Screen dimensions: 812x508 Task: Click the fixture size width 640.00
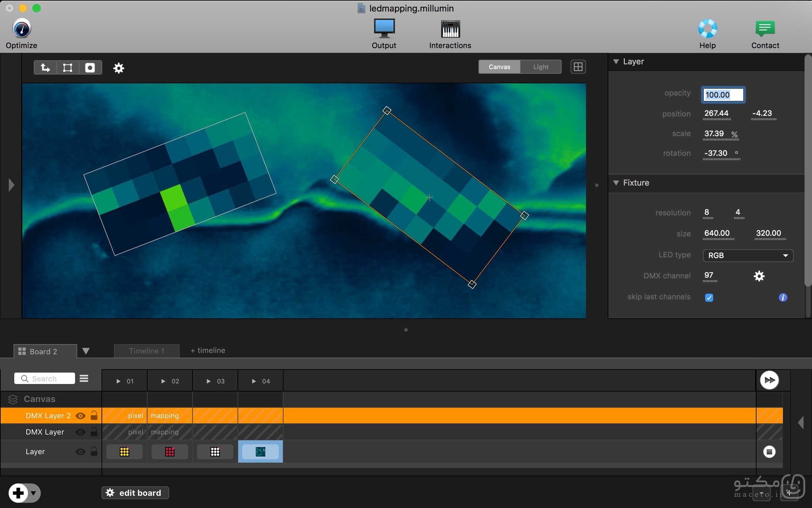coord(717,233)
